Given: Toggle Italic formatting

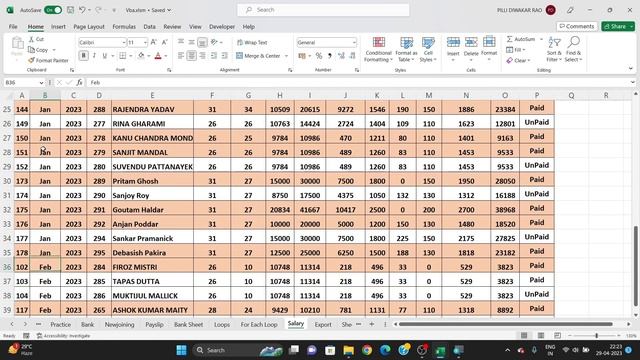Looking at the screenshot, I should 94,56.
